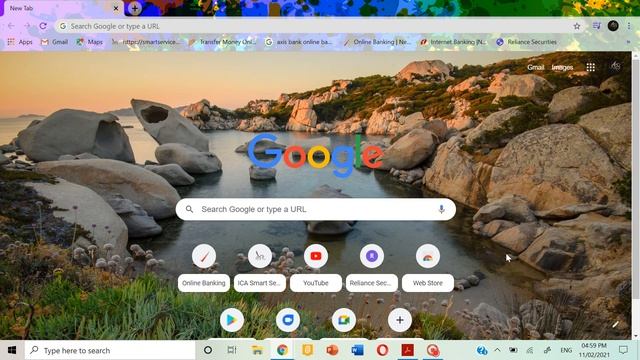
Task: Open a new tab with the plus button
Action: (x=135, y=8)
